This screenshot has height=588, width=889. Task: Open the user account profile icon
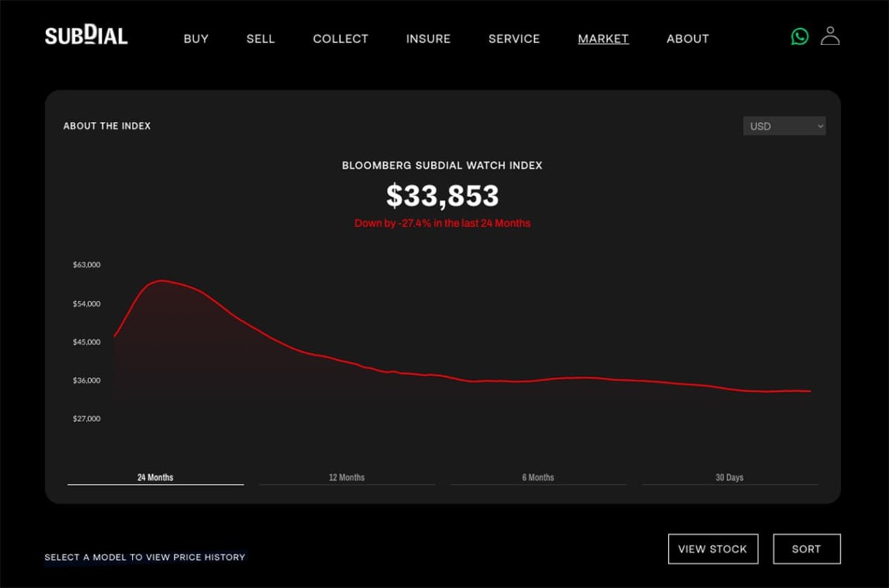click(x=830, y=36)
